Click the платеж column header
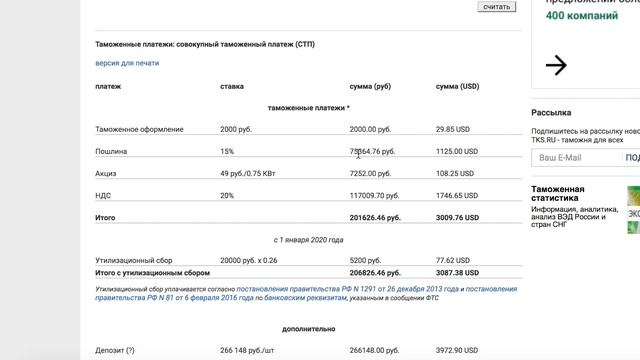Screen dimensions: 640x360 tap(108, 86)
